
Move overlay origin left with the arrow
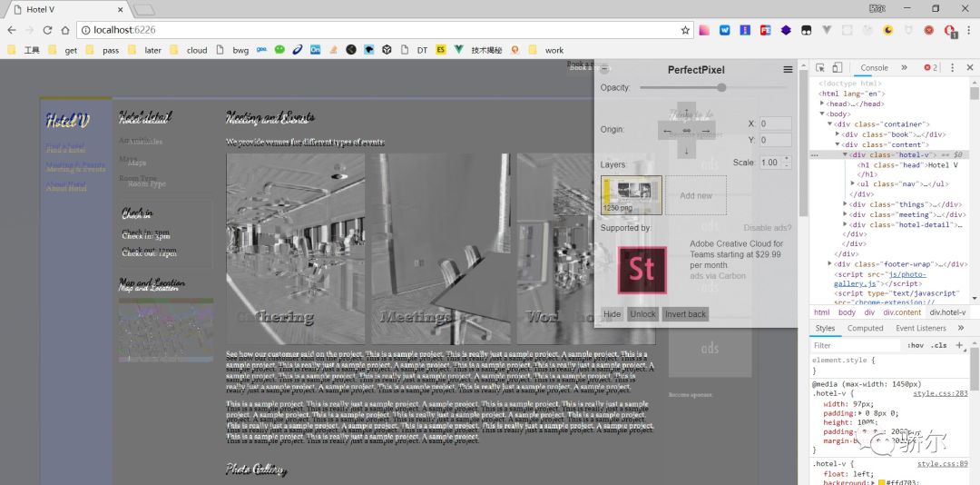(668, 130)
